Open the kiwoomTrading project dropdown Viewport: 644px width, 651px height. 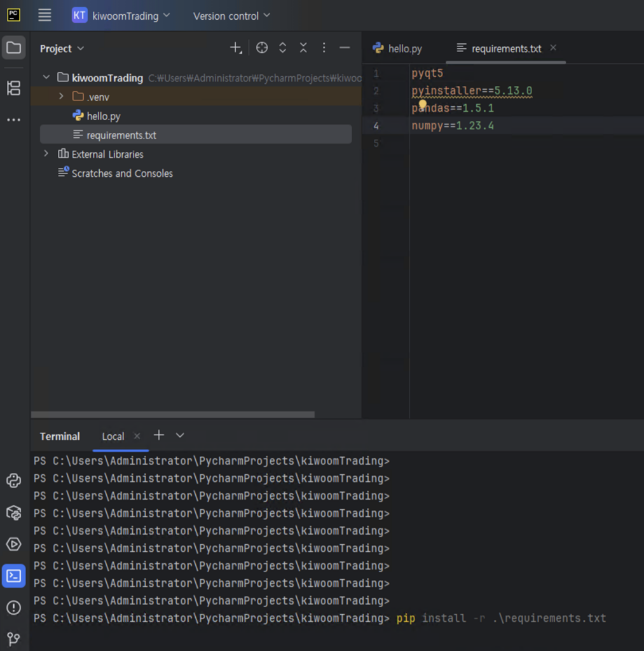click(x=131, y=16)
